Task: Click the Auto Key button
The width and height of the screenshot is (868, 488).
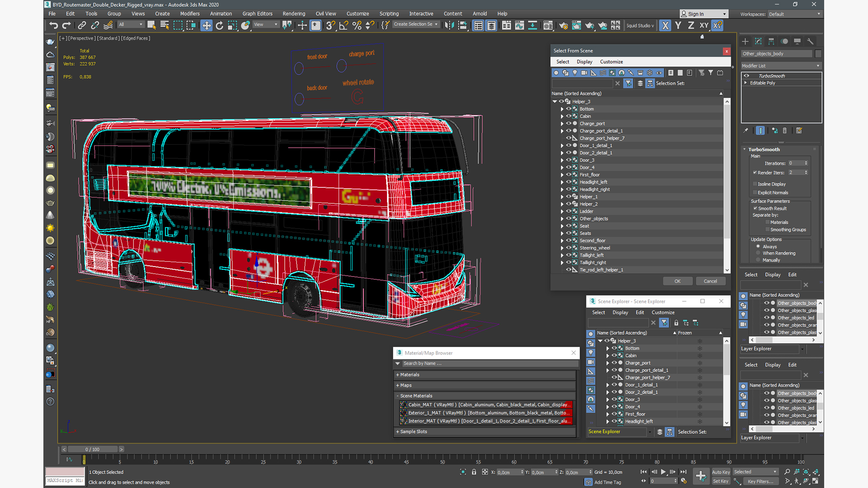Action: (x=721, y=472)
